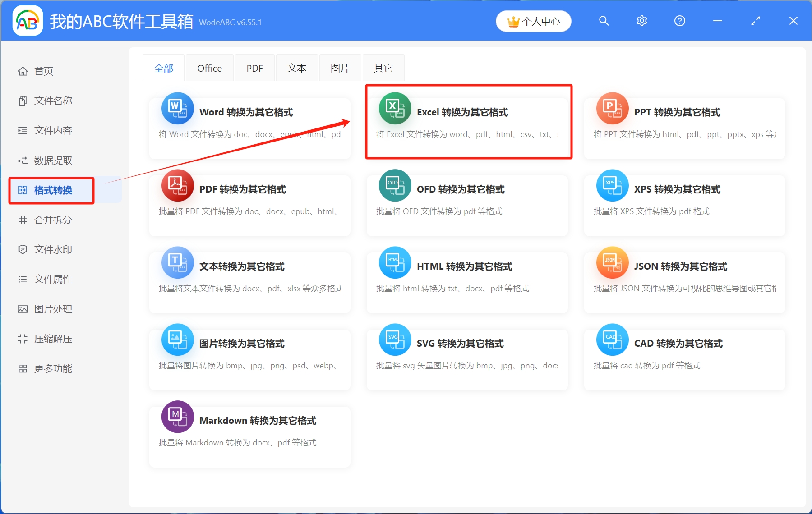This screenshot has width=812, height=514.
Task: Click the Markdown conversion icon
Action: point(177,417)
